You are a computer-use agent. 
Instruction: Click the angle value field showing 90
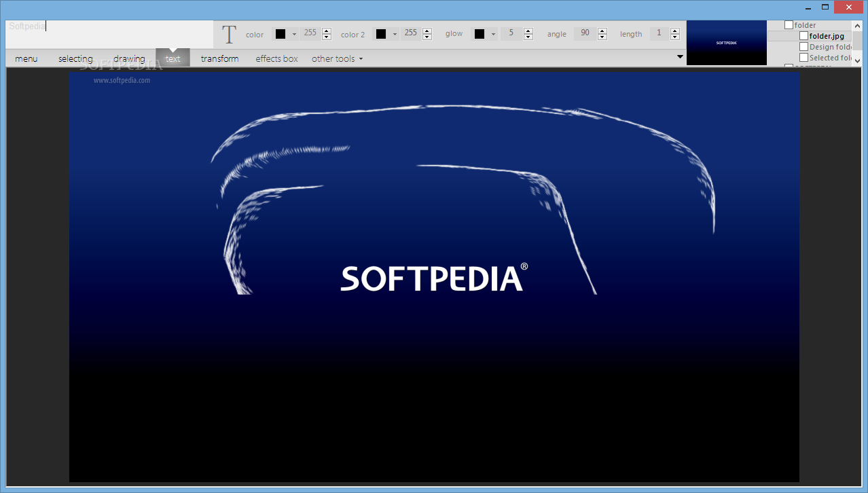[585, 33]
